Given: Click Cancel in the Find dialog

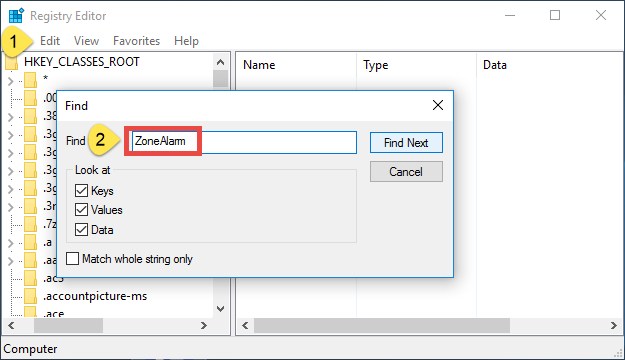Looking at the screenshot, I should tap(406, 172).
